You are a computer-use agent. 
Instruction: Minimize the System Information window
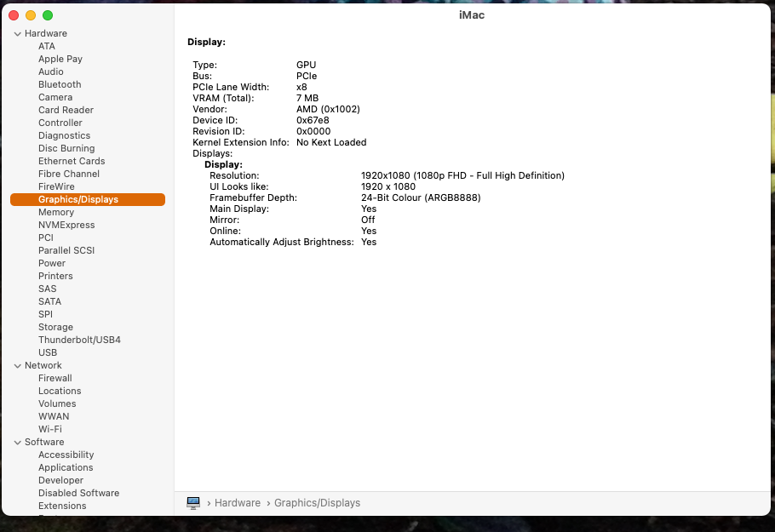tap(31, 15)
